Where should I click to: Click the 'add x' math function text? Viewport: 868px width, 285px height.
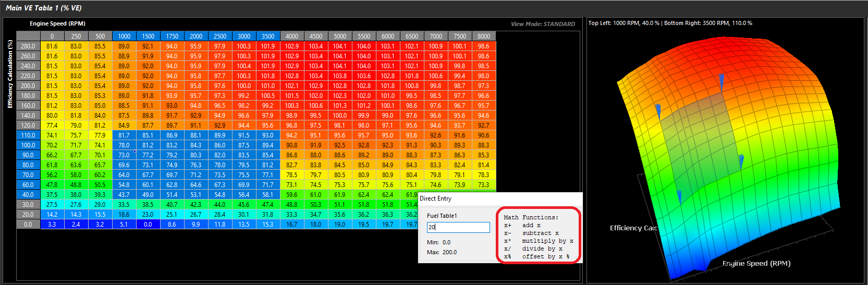click(x=531, y=225)
